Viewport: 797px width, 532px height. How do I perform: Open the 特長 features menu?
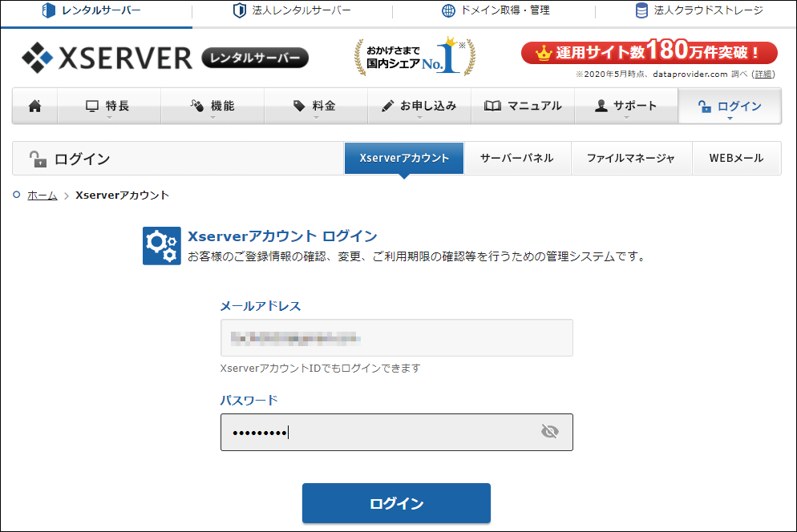[x=109, y=106]
